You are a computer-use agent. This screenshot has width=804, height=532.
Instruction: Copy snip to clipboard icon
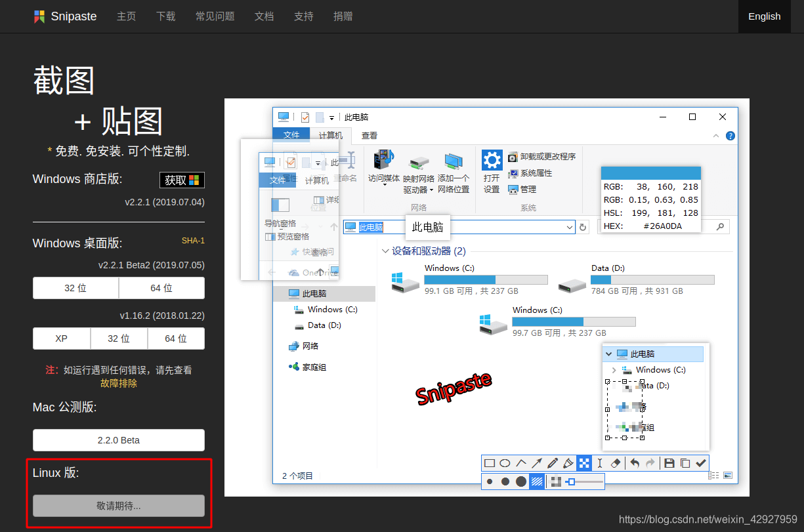[x=685, y=463]
